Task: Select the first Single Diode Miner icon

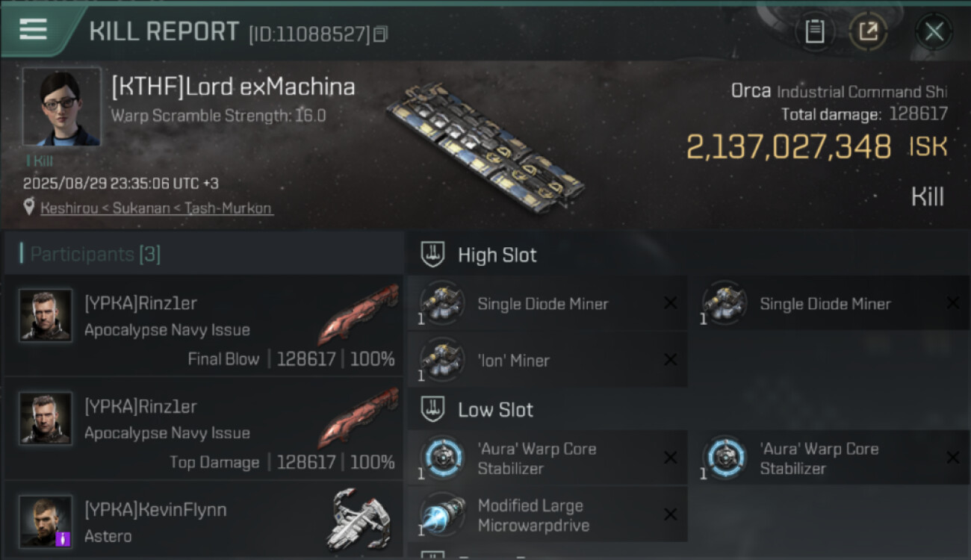Action: point(442,303)
